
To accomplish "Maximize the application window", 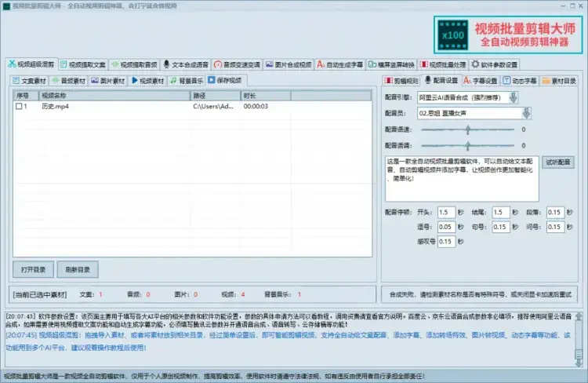I will [572, 5].
